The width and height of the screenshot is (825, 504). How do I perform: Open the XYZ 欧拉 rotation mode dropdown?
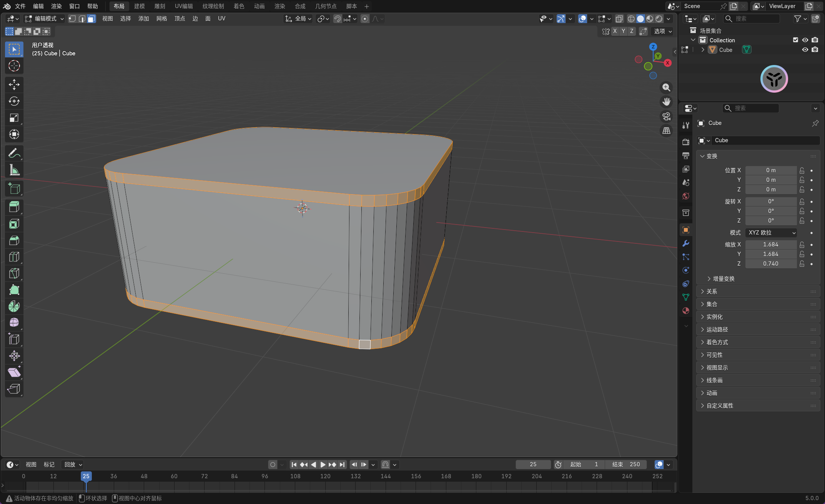tap(771, 233)
